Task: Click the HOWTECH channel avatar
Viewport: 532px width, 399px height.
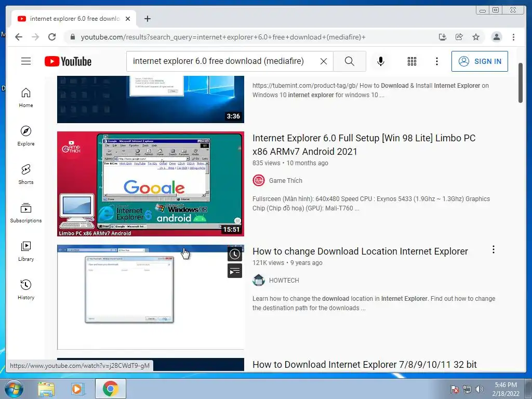Action: (x=259, y=280)
